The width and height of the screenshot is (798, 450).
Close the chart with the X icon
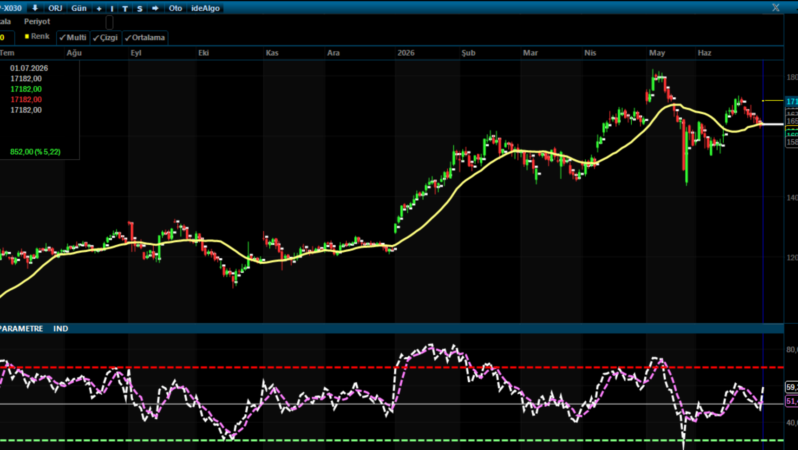click(776, 8)
